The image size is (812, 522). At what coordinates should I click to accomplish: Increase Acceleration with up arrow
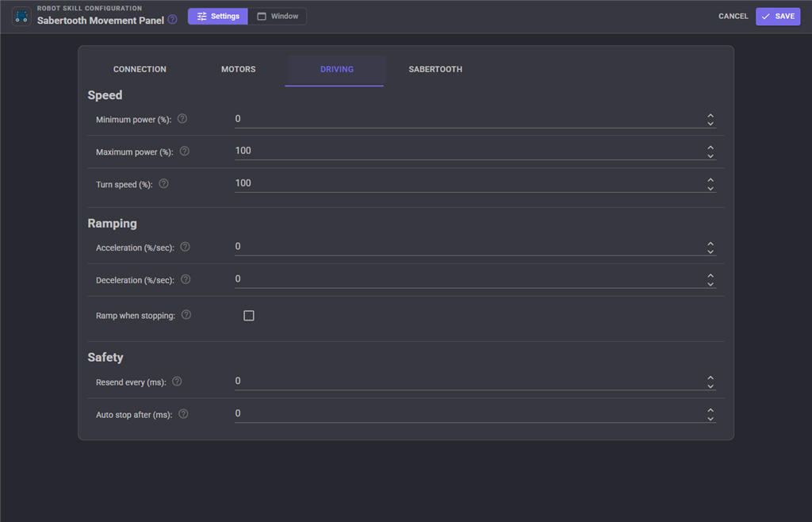(710, 244)
